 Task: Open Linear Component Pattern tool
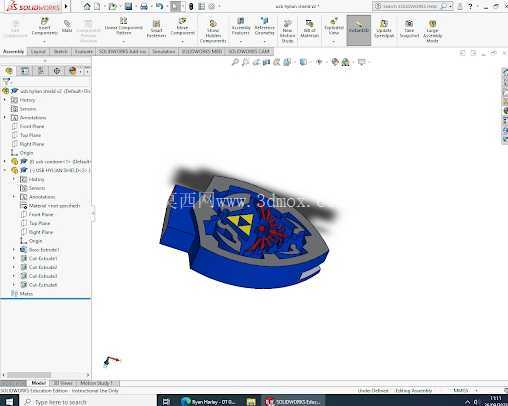coord(123,26)
